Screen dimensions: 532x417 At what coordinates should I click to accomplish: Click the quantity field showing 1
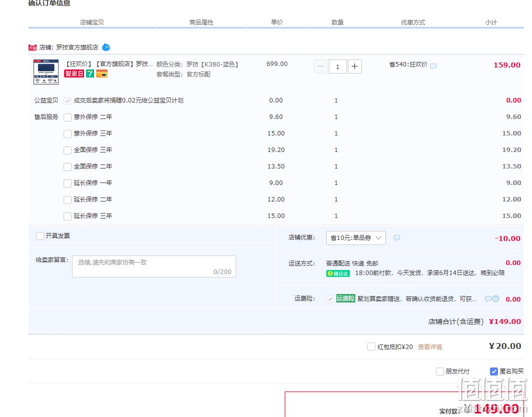(338, 66)
